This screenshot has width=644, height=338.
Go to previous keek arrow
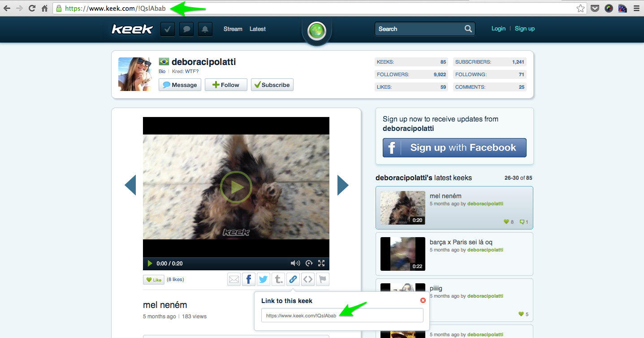[130, 185]
